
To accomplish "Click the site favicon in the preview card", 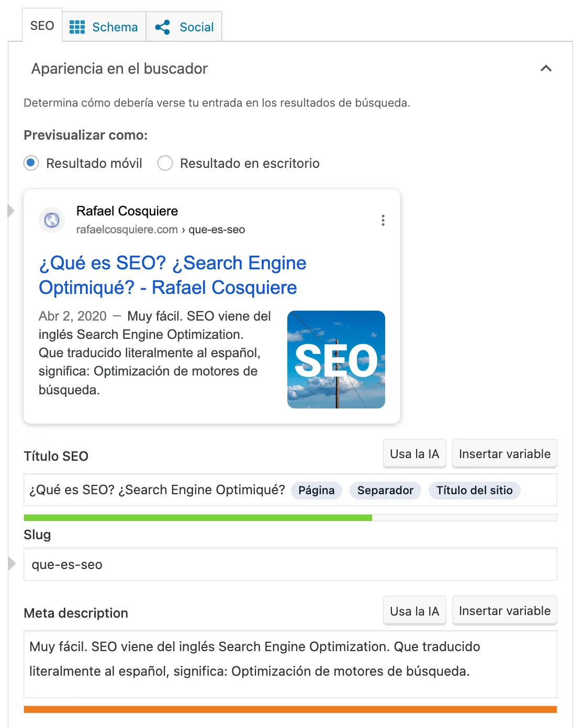I will pyautogui.click(x=52, y=220).
